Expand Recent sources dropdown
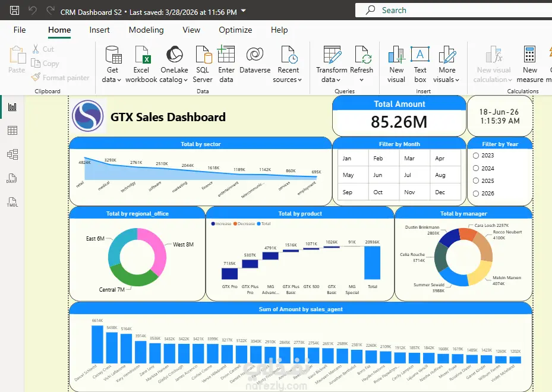The width and height of the screenshot is (552, 392). click(x=288, y=64)
